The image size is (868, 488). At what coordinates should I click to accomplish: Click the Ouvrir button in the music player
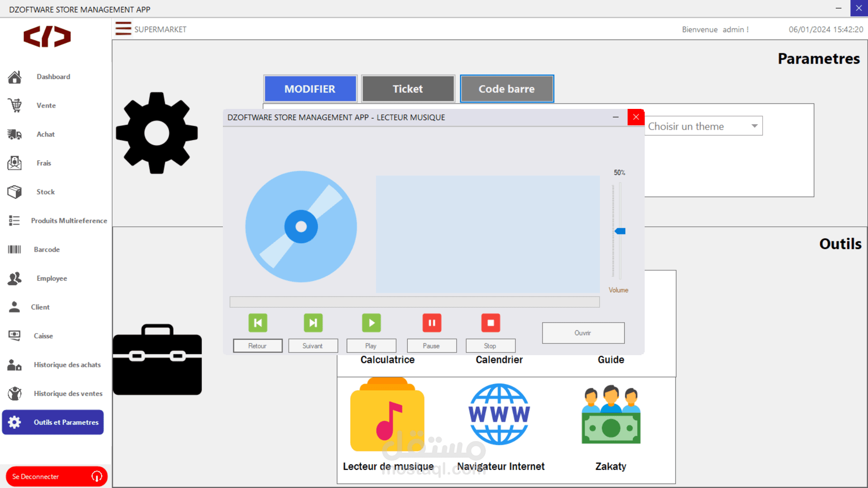coord(583,333)
